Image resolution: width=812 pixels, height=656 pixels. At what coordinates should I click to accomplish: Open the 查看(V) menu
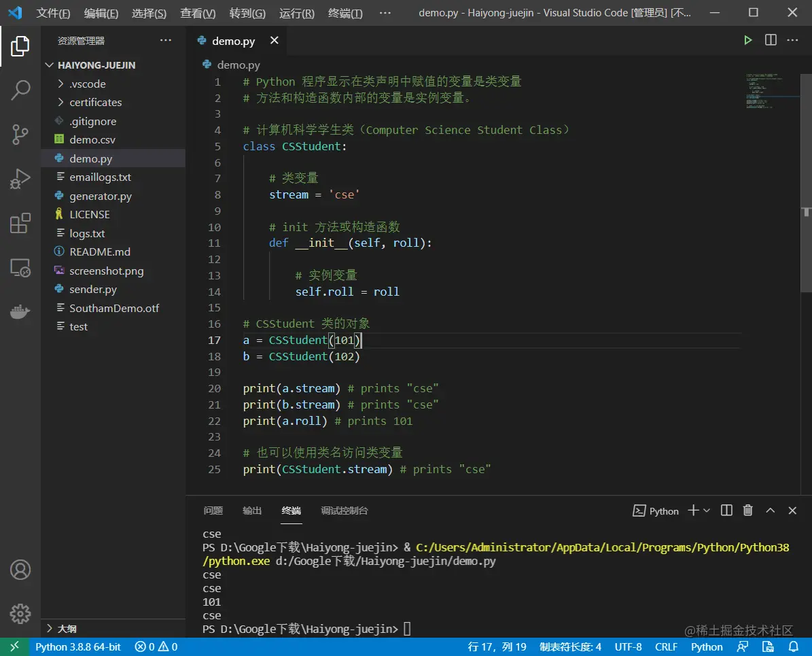tap(198, 13)
